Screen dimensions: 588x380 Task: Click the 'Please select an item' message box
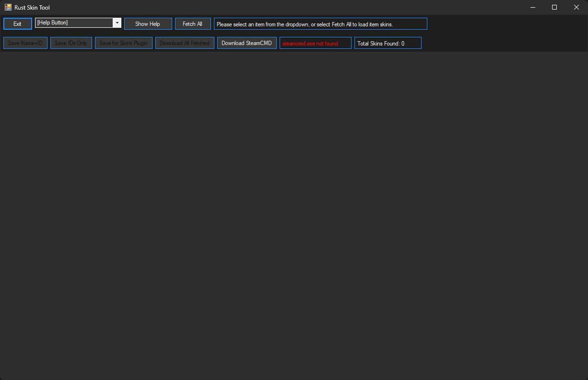[320, 24]
